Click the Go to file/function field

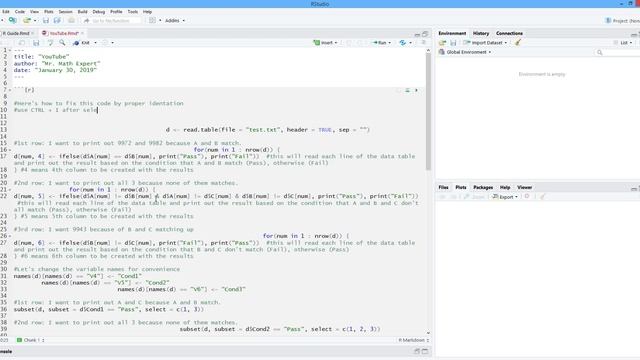(x=111, y=20)
